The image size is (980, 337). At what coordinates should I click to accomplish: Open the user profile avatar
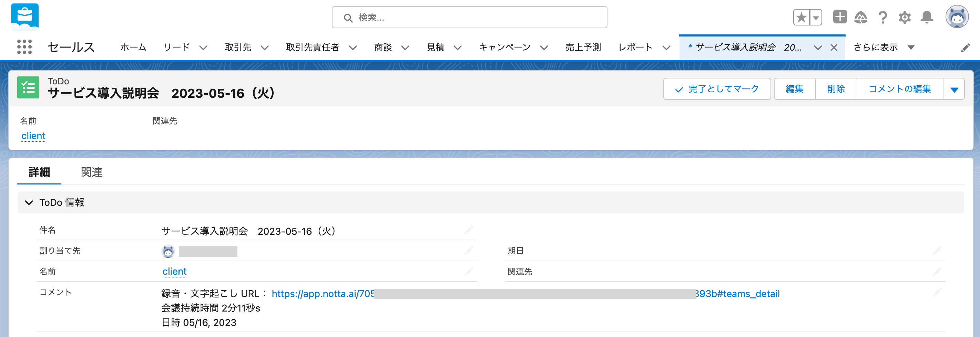pyautogui.click(x=957, y=17)
